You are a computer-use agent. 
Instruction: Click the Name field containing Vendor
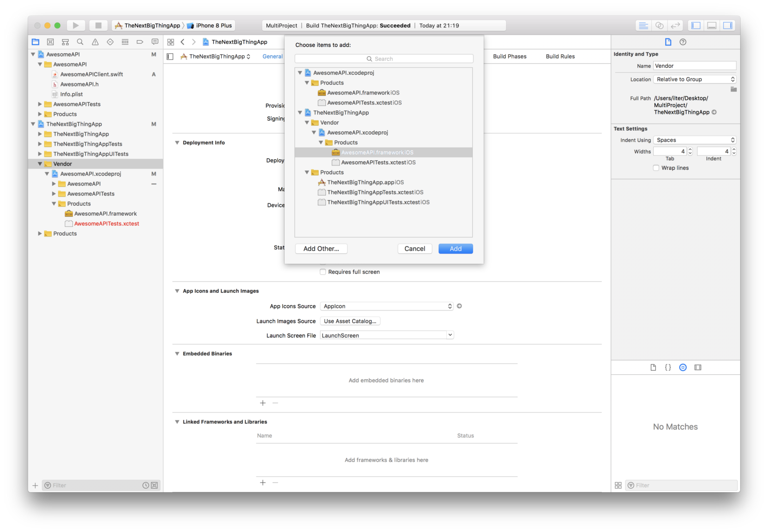[695, 66]
